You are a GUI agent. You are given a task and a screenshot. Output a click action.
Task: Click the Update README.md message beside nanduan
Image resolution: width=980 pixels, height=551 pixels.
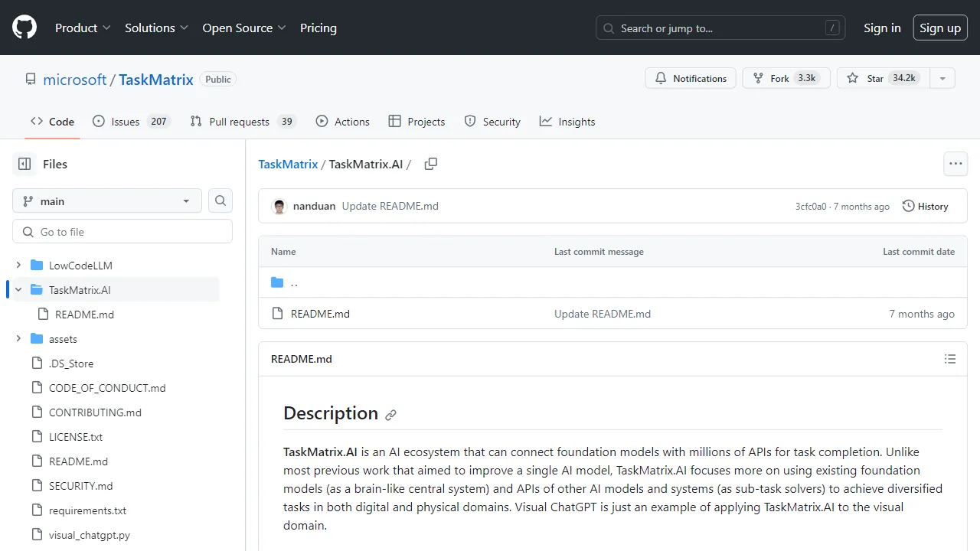pos(390,206)
